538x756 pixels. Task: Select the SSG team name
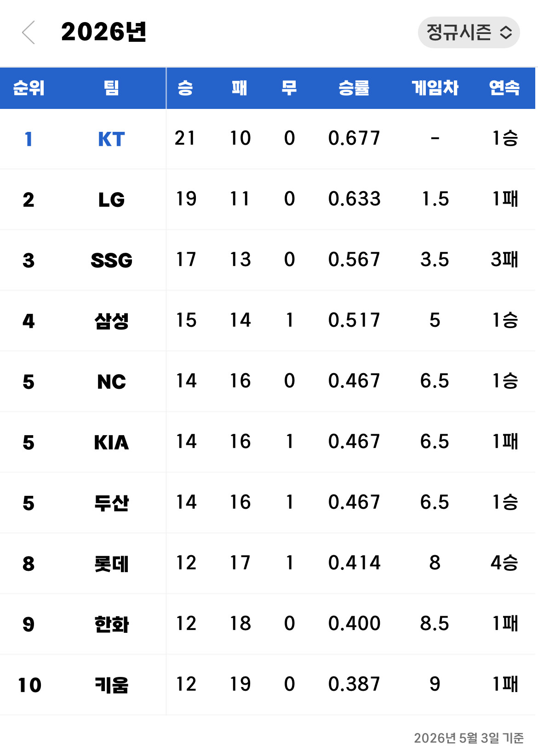tap(111, 261)
